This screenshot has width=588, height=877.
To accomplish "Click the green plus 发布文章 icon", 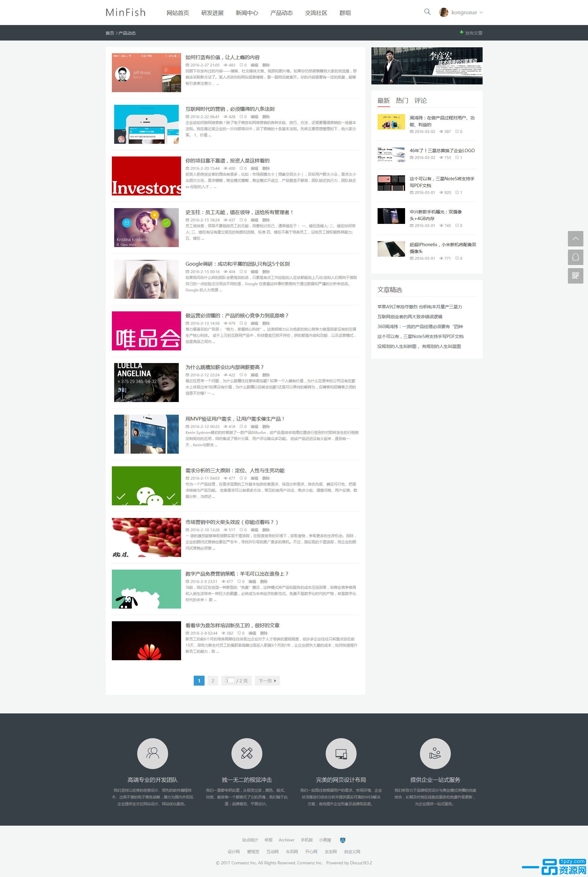I will [x=462, y=32].
